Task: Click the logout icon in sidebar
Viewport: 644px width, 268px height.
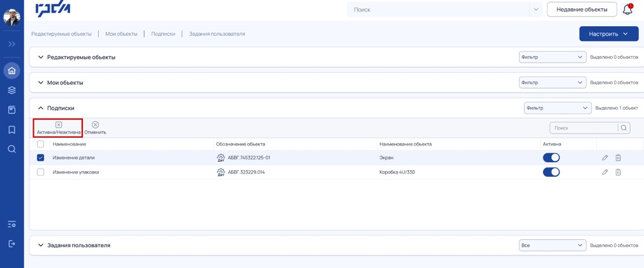Action: point(12,244)
